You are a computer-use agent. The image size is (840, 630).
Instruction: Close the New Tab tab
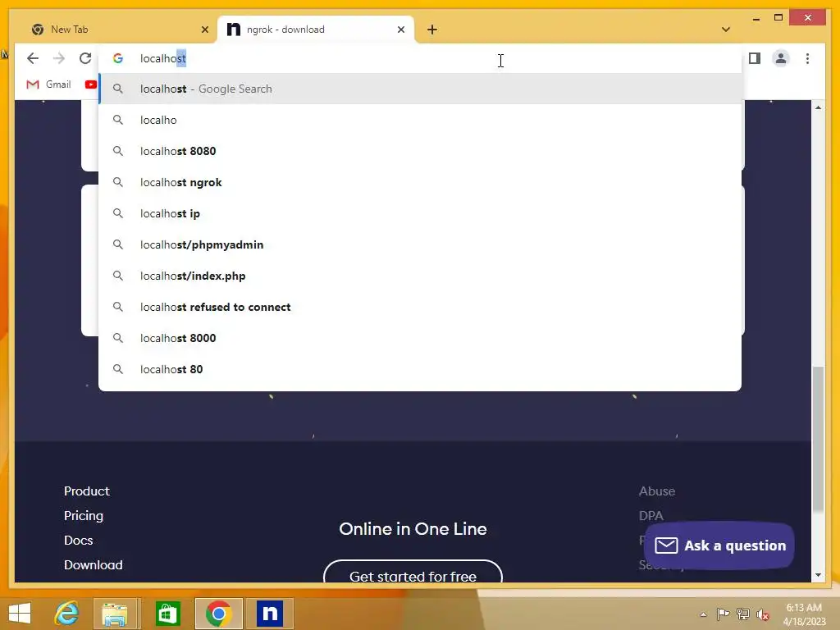pyautogui.click(x=204, y=30)
